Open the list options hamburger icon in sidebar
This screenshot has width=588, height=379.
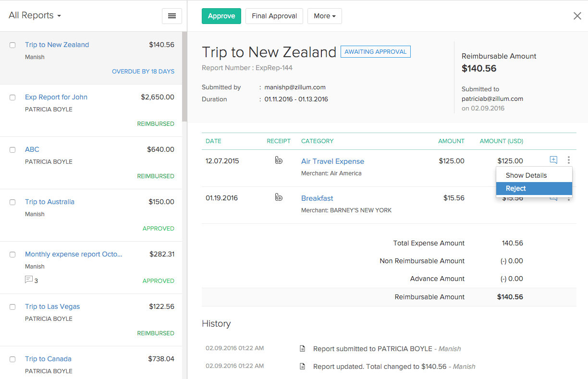point(171,15)
